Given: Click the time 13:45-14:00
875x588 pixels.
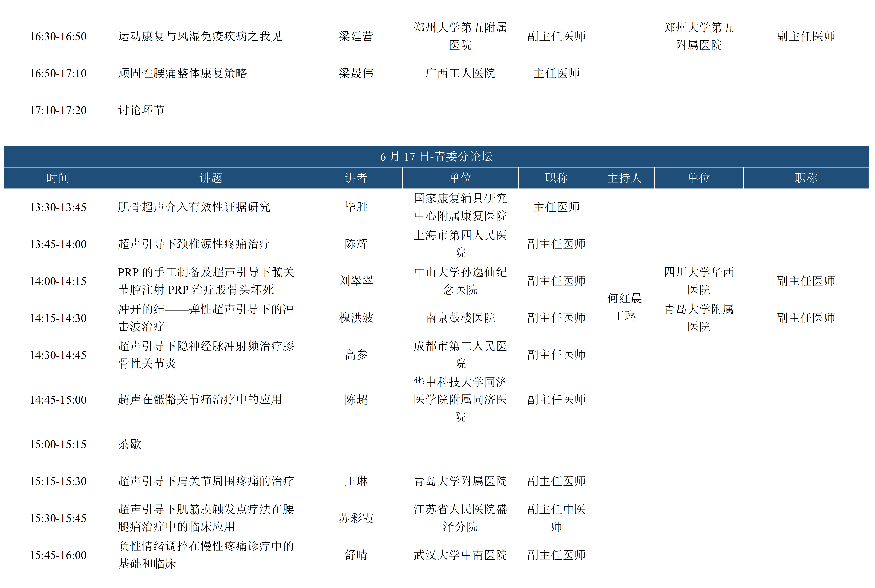Looking at the screenshot, I should tap(58, 244).
